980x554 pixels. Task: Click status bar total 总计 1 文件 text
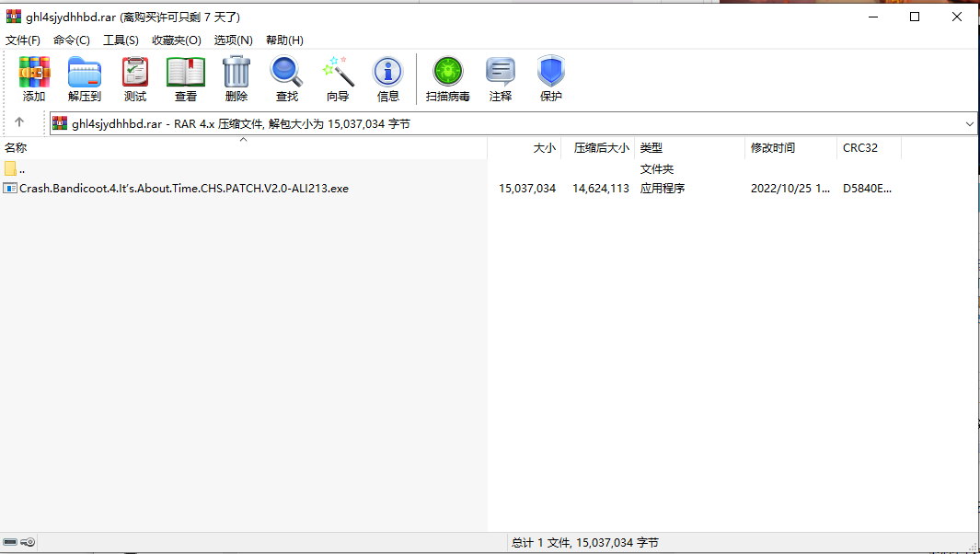point(585,543)
